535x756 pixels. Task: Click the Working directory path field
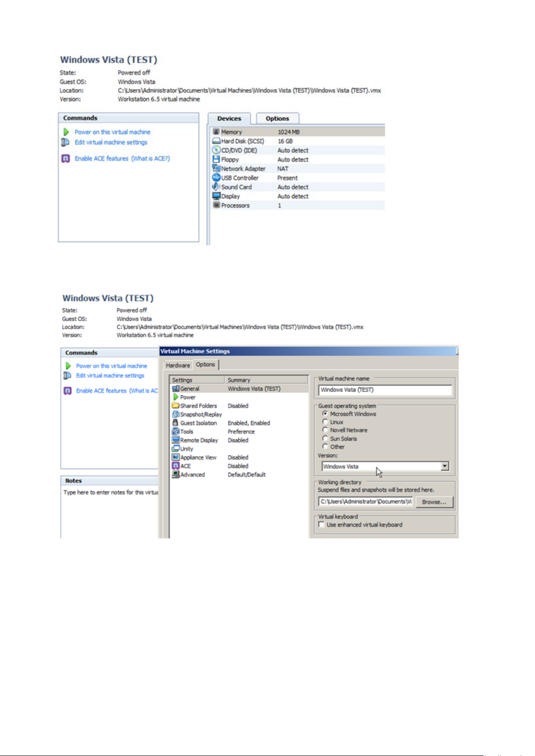pyautogui.click(x=365, y=502)
